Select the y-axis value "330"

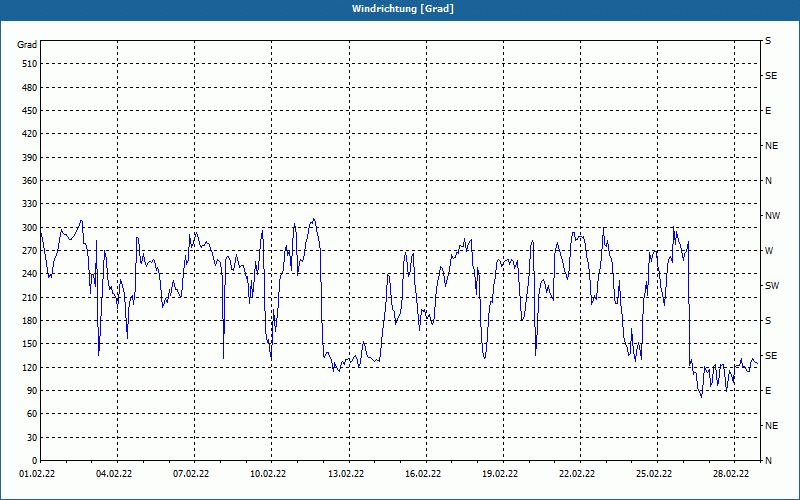(30, 204)
